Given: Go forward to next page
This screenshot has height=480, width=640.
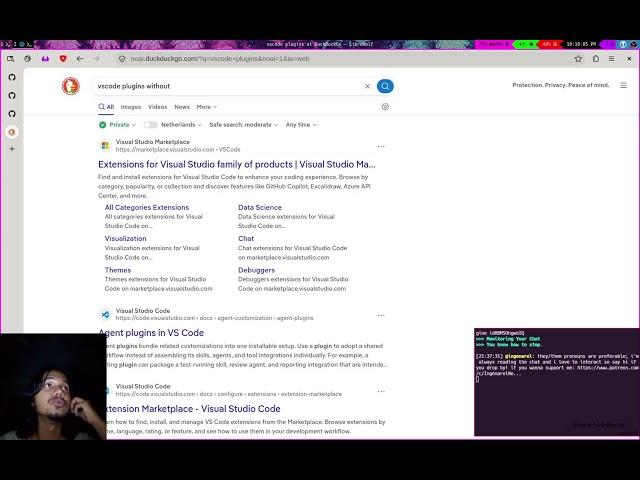Looking at the screenshot, I should pos(96,59).
